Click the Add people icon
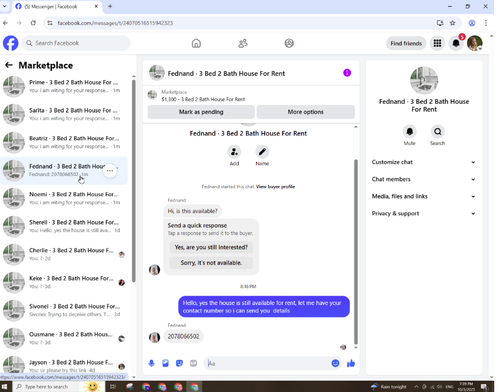The width and height of the screenshot is (500, 392). pyautogui.click(x=234, y=152)
